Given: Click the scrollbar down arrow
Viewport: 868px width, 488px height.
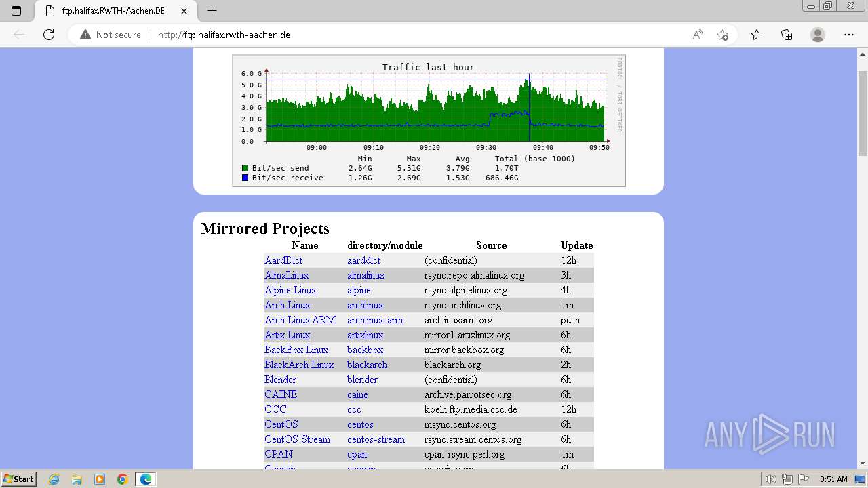Looking at the screenshot, I should [862, 463].
